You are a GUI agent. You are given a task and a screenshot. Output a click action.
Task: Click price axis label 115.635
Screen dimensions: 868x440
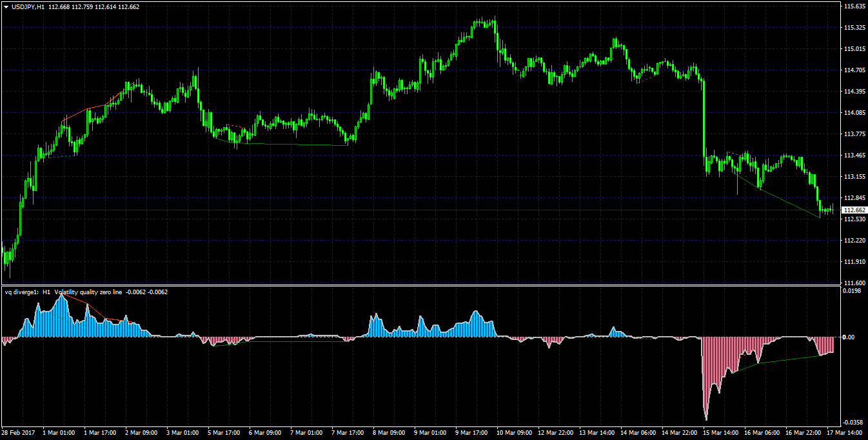click(854, 6)
